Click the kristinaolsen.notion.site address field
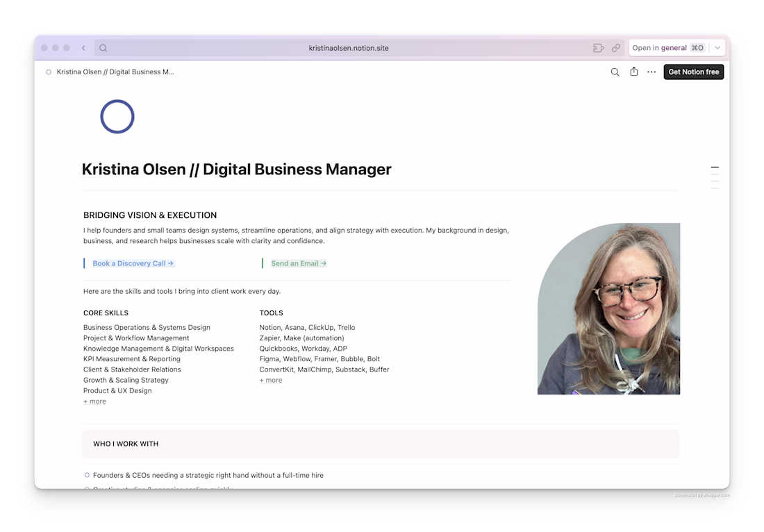The image size is (764, 532). pyautogui.click(x=349, y=48)
